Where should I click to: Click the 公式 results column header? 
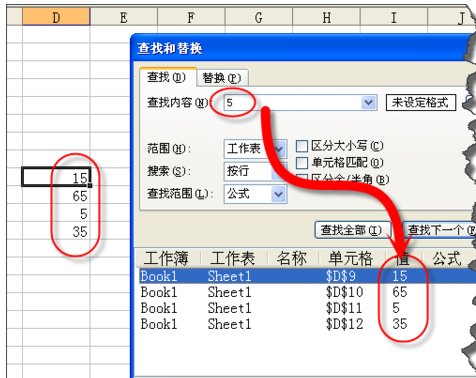[x=448, y=258]
